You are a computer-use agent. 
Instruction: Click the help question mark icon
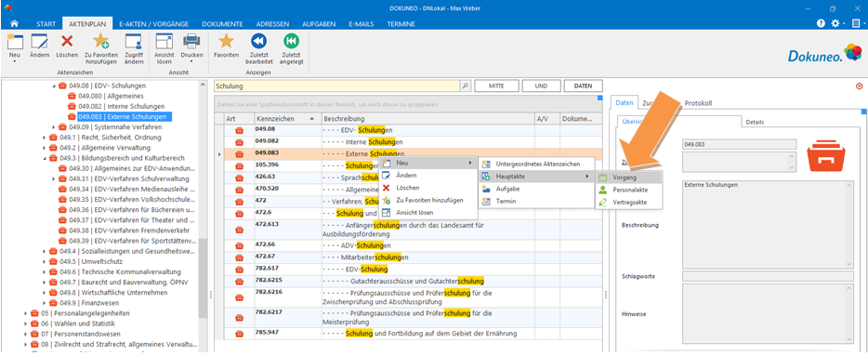[821, 24]
